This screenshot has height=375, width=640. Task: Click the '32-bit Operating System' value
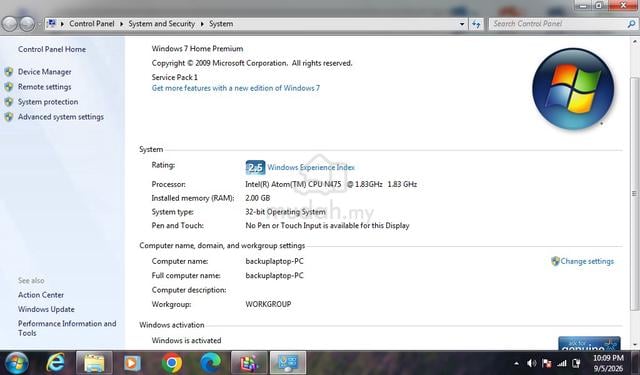285,212
